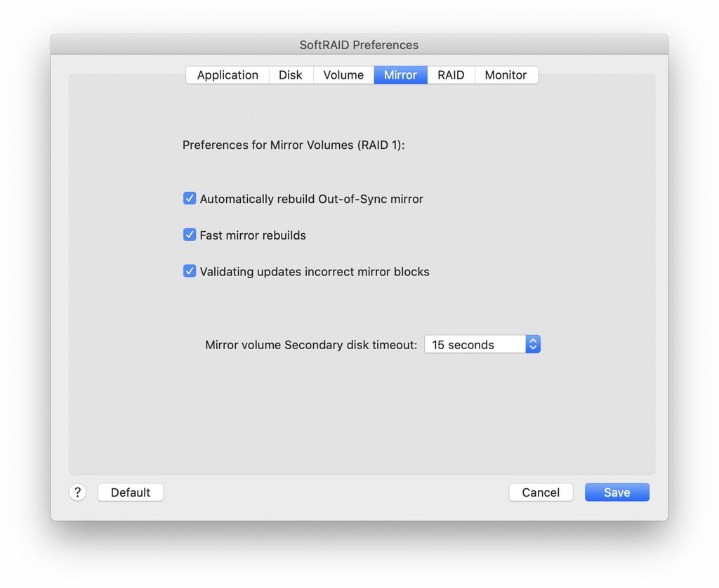Go to the Monitor tab
Screen dimensions: 719x588
point(506,74)
